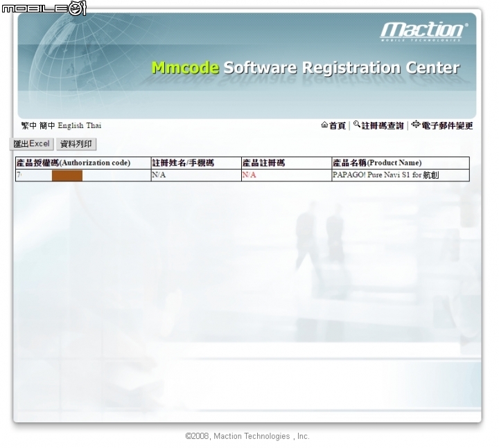The width and height of the screenshot is (499, 448).
Task: Click the magnifier icon beside 註冊碼查詢
Action: [357, 125]
